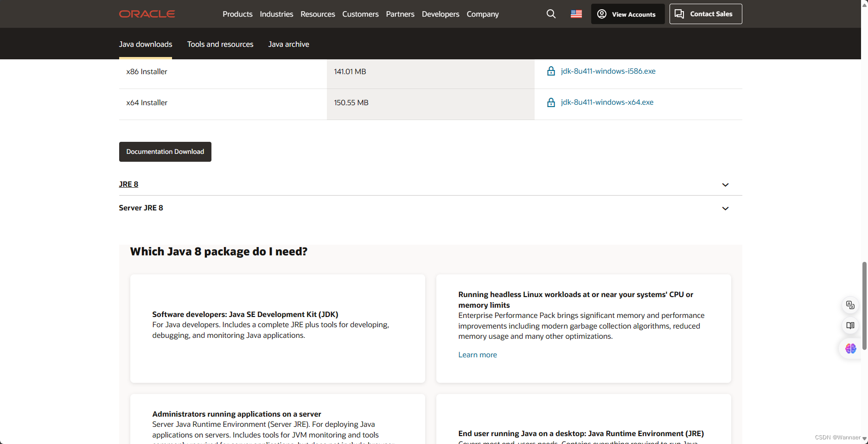Click the Oracle logo
This screenshot has width=868, height=444.
click(147, 14)
